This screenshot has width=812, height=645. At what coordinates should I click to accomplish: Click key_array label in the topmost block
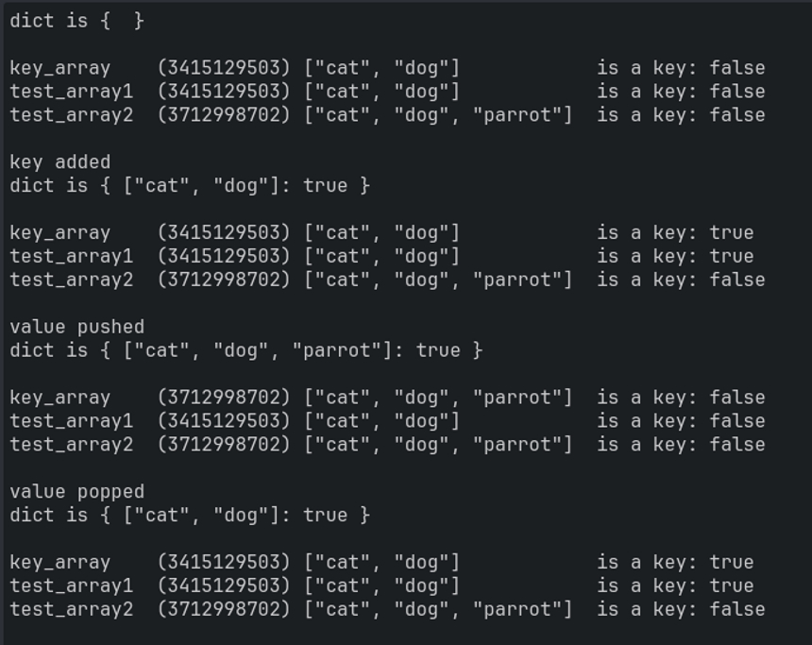[59, 68]
